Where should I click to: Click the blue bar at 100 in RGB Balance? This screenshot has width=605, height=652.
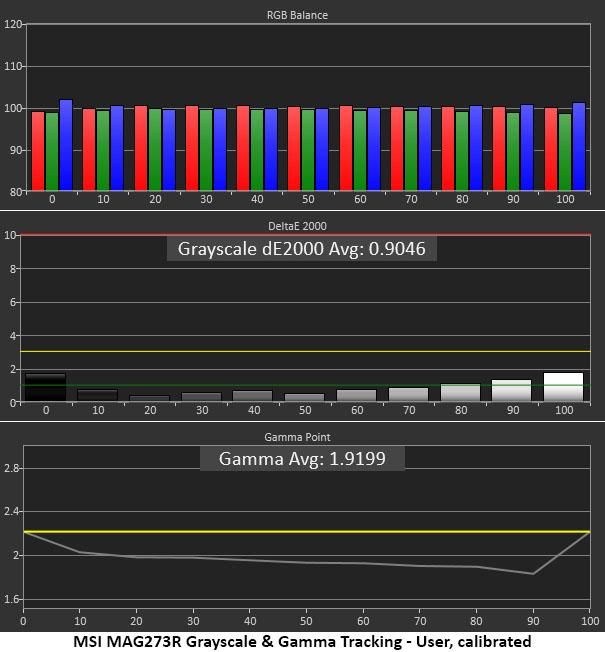tap(579, 147)
